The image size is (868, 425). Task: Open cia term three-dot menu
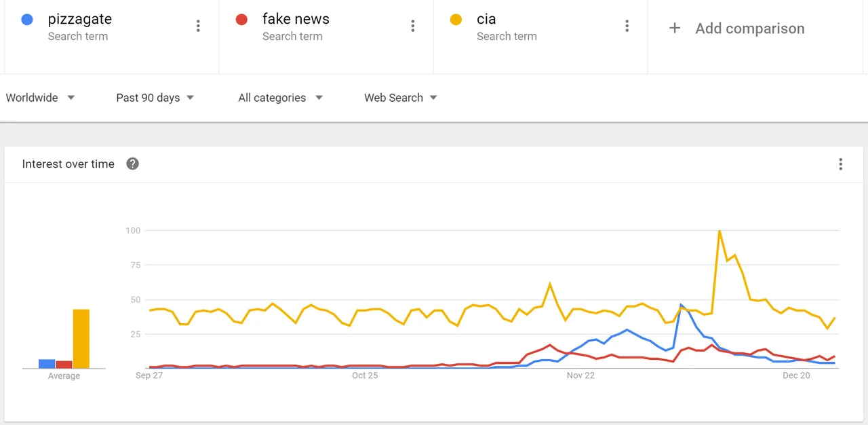click(x=627, y=26)
